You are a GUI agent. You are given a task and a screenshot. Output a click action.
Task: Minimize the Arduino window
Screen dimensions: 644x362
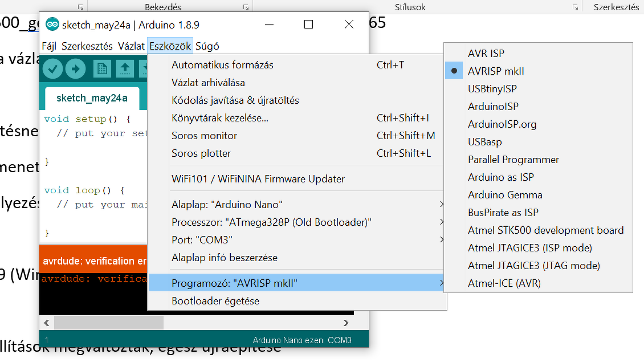click(x=270, y=25)
